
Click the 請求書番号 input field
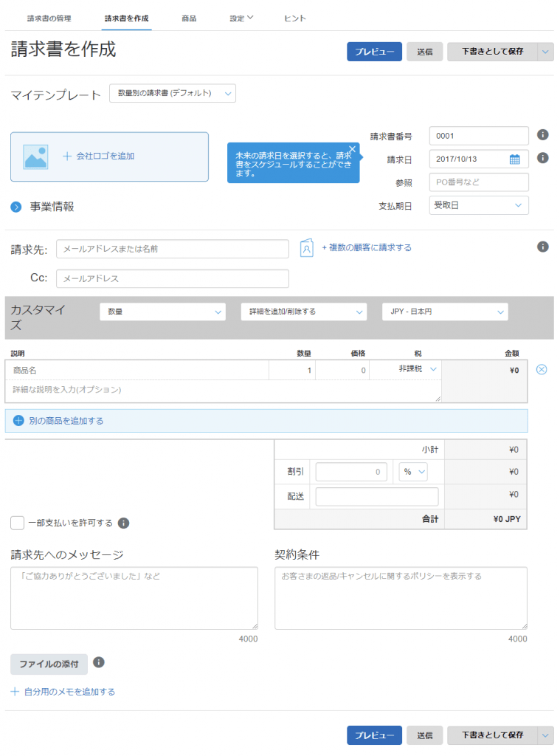tap(479, 136)
